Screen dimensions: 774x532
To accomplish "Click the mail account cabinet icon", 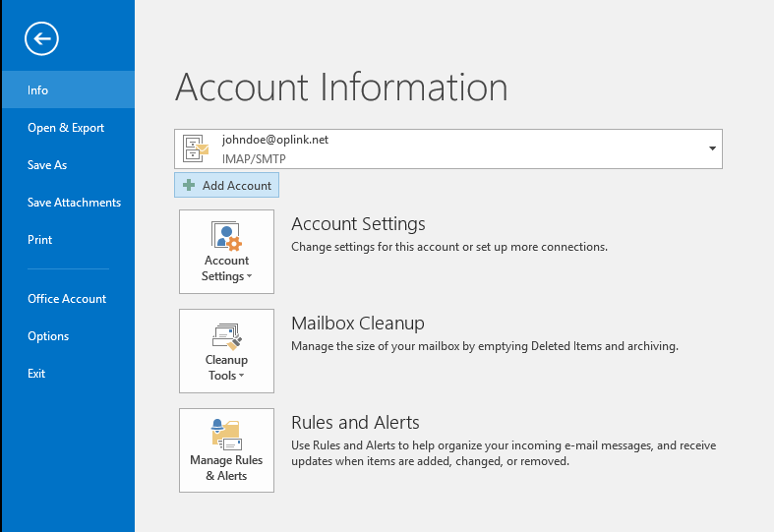I will pyautogui.click(x=196, y=148).
